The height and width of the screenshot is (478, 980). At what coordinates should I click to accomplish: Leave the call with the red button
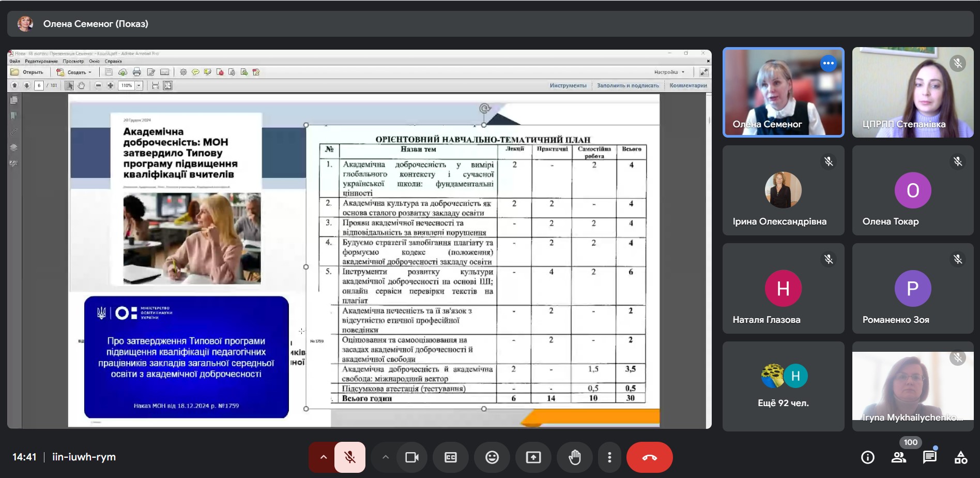(650, 457)
